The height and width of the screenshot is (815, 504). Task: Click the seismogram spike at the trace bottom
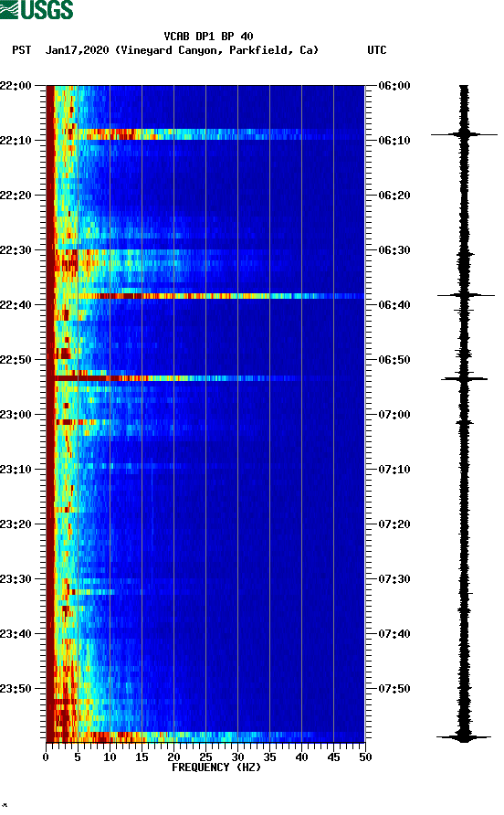click(464, 737)
